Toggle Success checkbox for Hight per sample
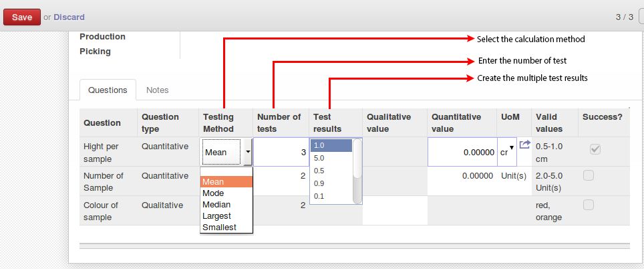The height and width of the screenshot is (269, 644). pyautogui.click(x=595, y=149)
